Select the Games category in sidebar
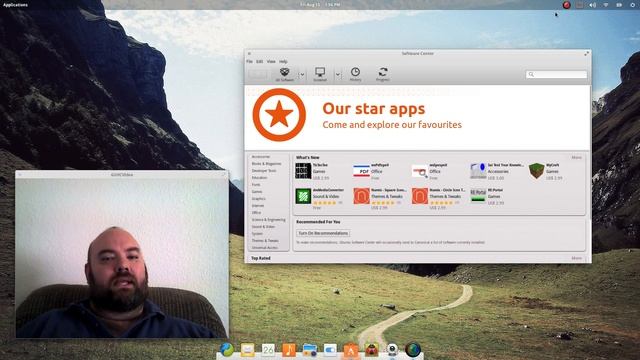 (x=257, y=191)
